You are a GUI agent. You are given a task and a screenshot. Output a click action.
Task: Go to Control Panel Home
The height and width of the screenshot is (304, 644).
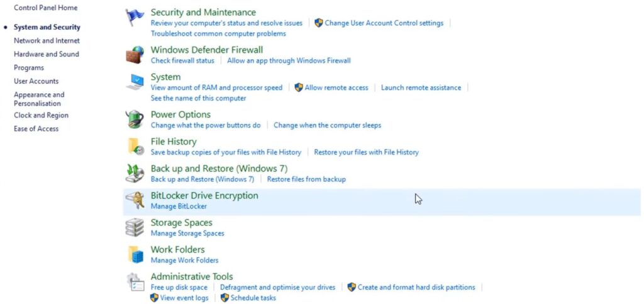[x=45, y=8]
